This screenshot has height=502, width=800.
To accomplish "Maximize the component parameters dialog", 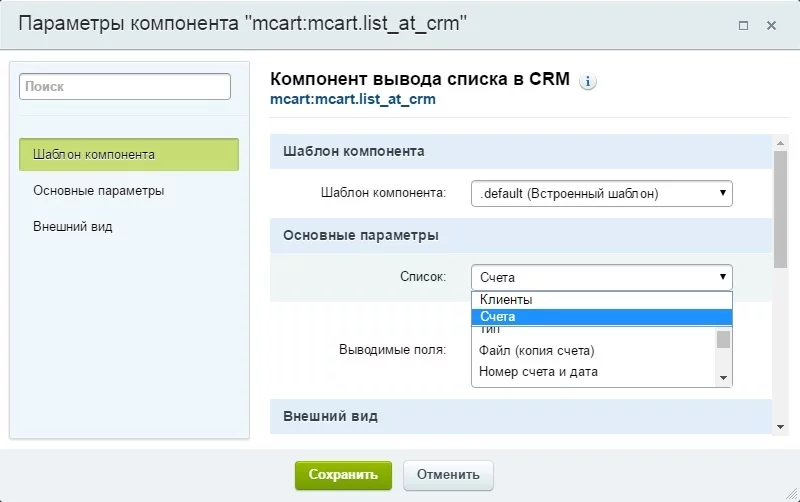I will [x=743, y=25].
